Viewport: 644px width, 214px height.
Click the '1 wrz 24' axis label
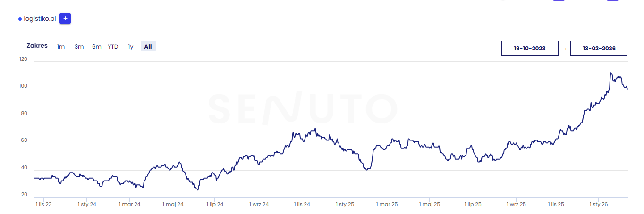(x=259, y=204)
